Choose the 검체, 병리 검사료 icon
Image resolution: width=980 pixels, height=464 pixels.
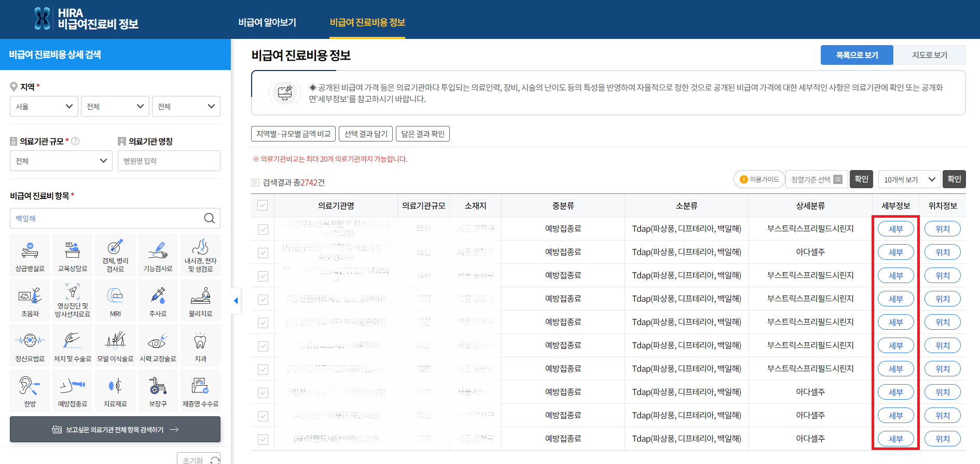115,255
